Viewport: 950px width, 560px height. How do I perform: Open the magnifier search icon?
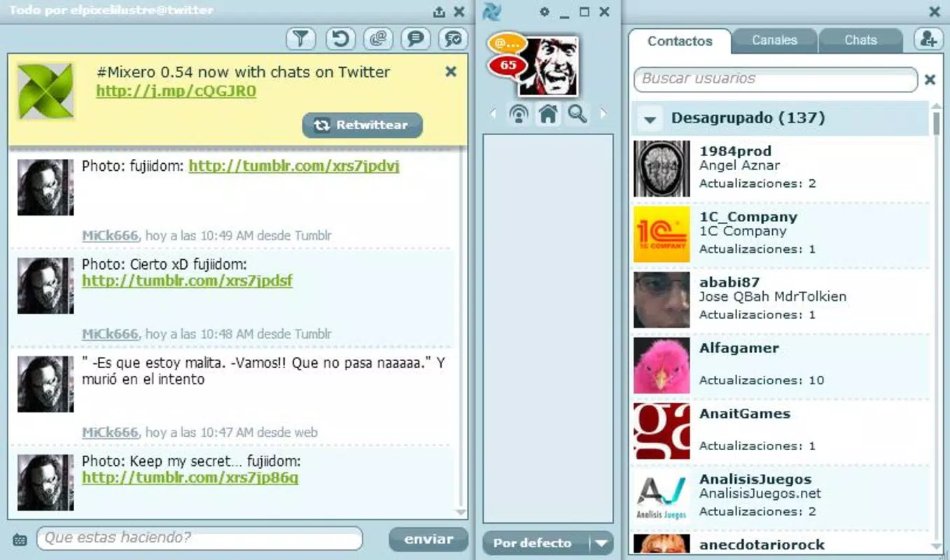[578, 113]
